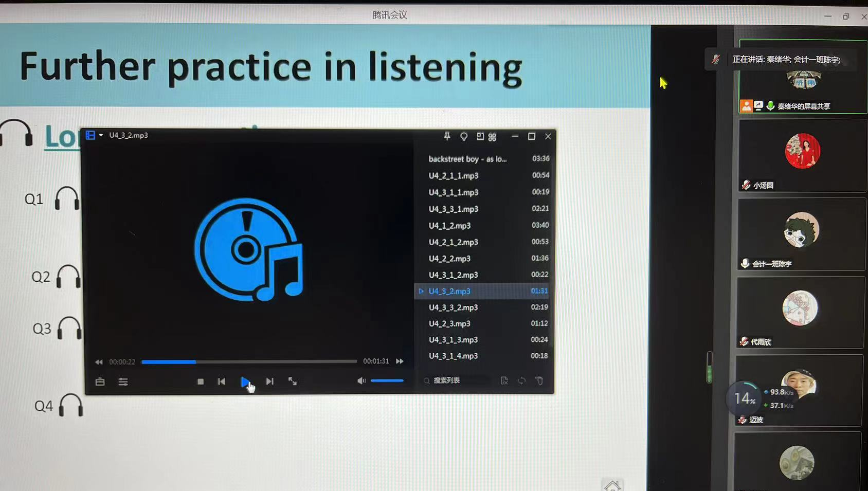Click the rewind double arrow icon
The height and width of the screenshot is (491, 868).
pyautogui.click(x=99, y=362)
